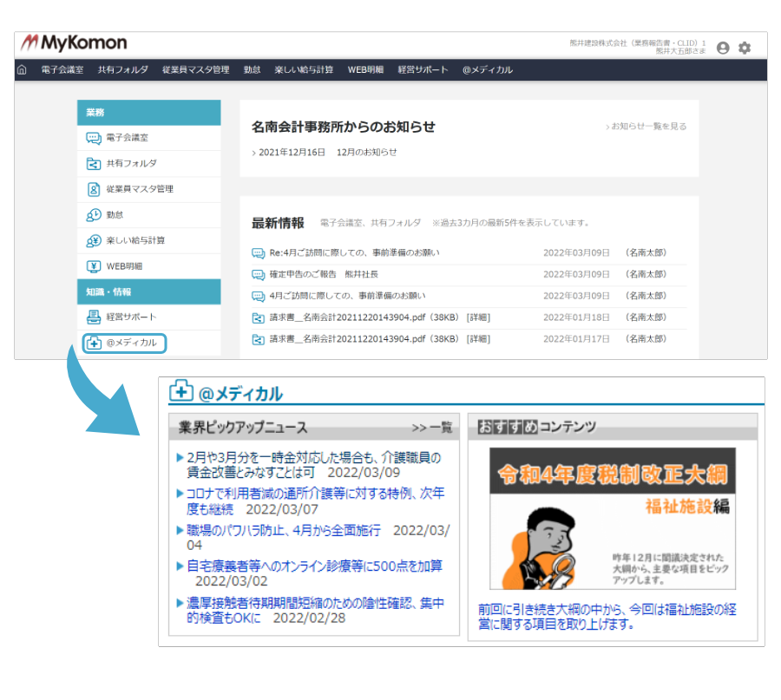Click 一覧 link in 業界ピックアップニュース

tap(432, 428)
